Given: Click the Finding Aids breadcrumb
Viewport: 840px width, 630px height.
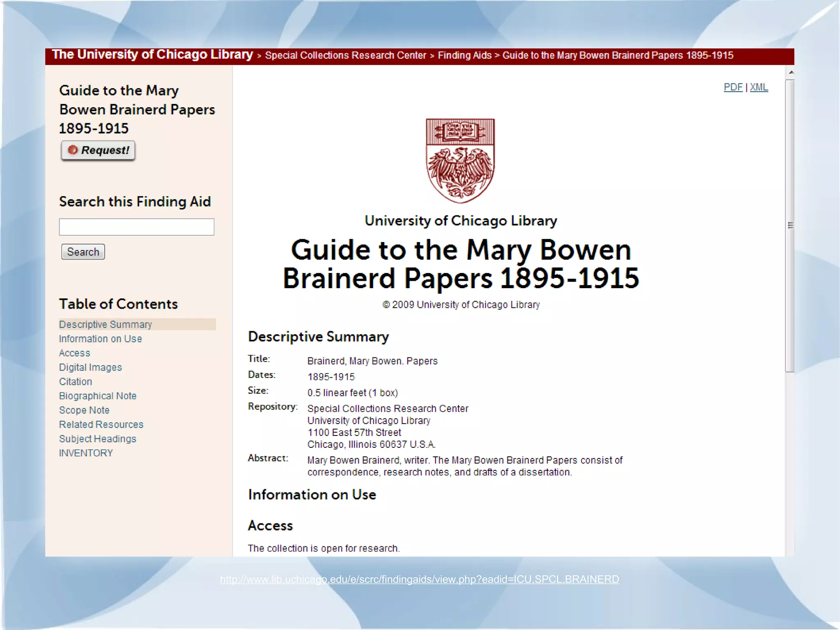Looking at the screenshot, I should tap(464, 55).
